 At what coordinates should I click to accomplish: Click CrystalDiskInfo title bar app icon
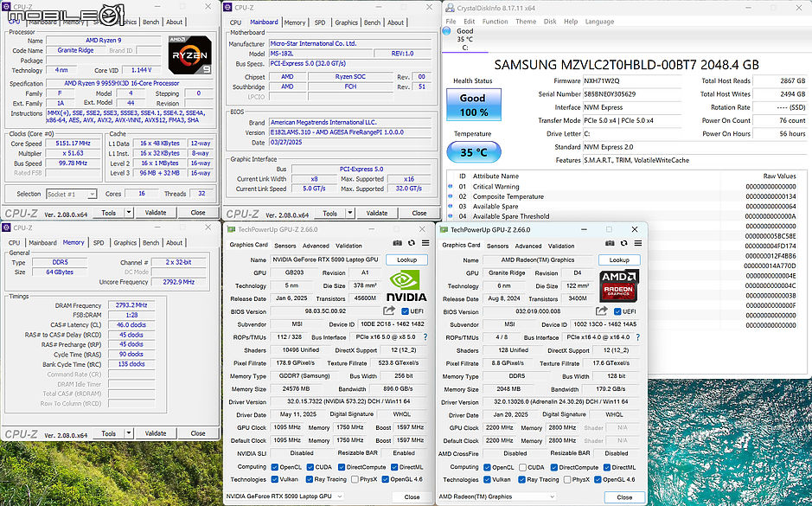pyautogui.click(x=450, y=8)
